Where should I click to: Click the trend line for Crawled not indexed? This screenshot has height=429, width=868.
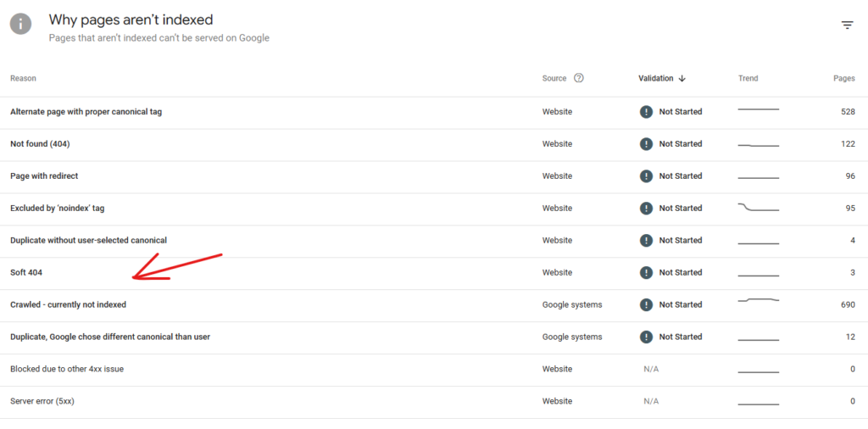pos(758,301)
